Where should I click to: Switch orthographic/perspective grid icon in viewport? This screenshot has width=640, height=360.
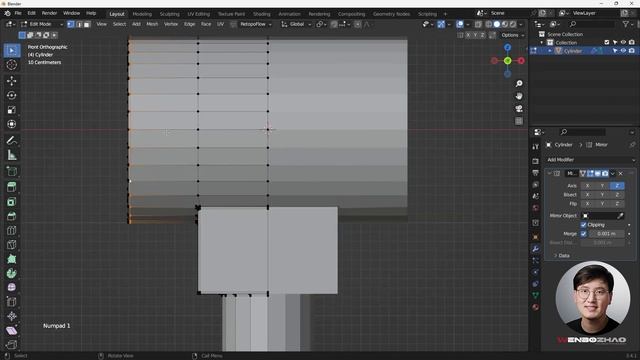click(519, 121)
